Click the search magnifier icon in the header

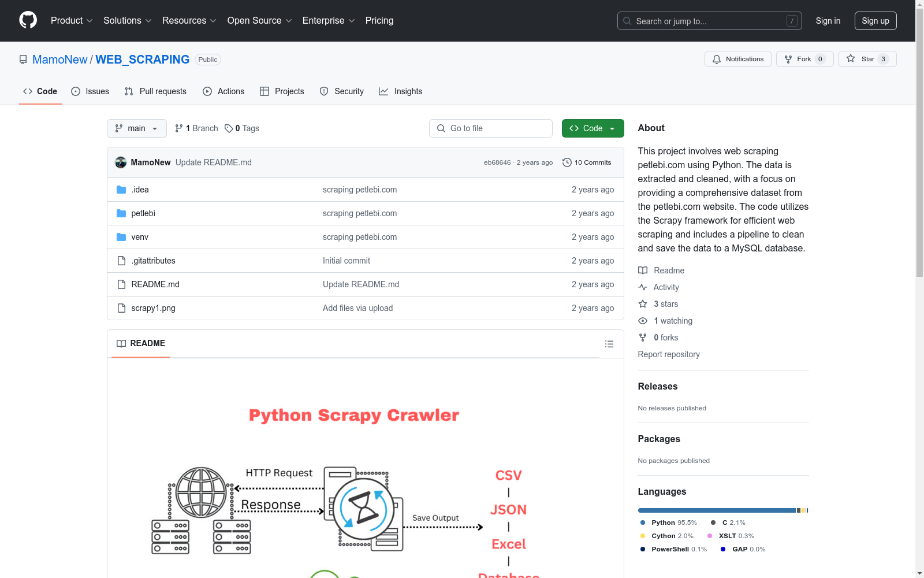point(627,21)
